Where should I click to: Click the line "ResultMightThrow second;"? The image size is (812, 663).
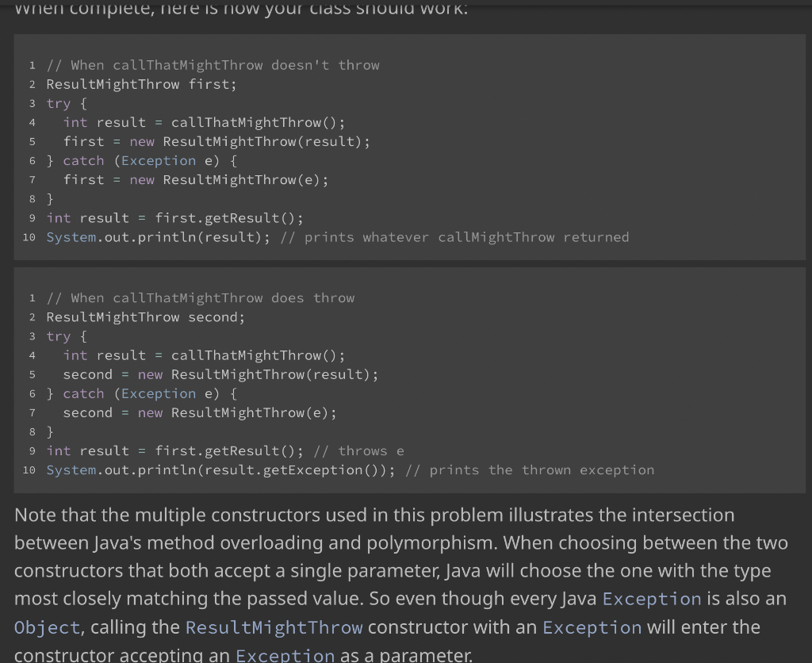point(146,317)
